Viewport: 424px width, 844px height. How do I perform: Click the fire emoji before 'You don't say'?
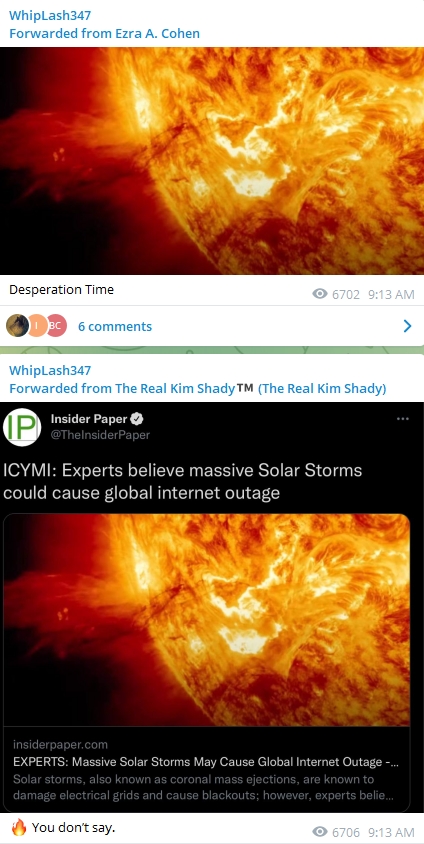(19, 827)
